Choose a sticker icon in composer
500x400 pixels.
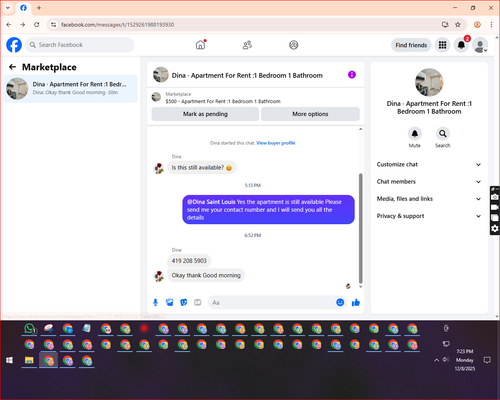tap(184, 302)
